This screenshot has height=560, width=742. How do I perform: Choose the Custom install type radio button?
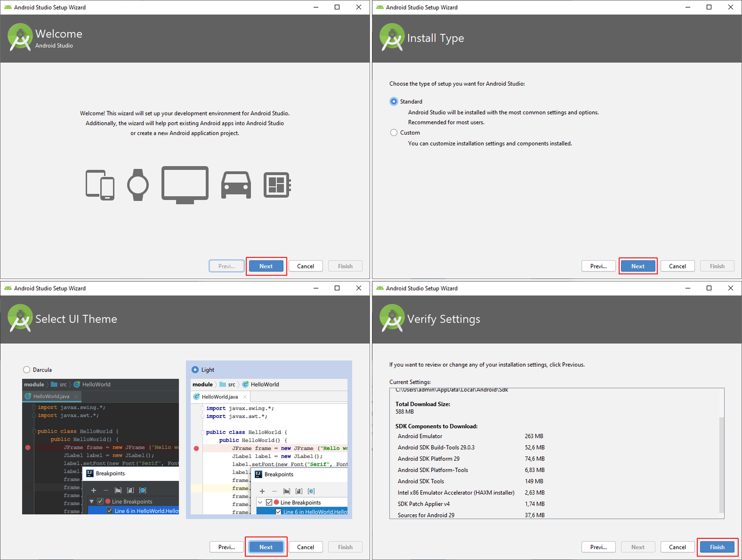click(x=394, y=133)
